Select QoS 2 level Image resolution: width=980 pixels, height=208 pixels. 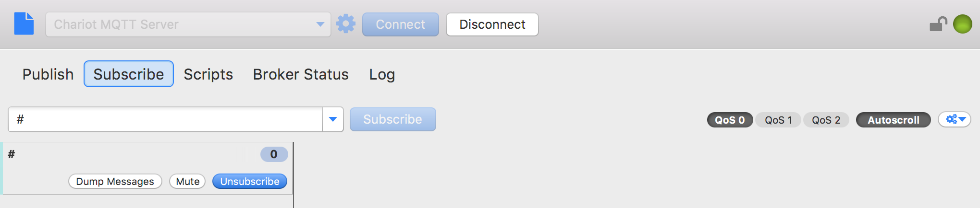click(826, 120)
